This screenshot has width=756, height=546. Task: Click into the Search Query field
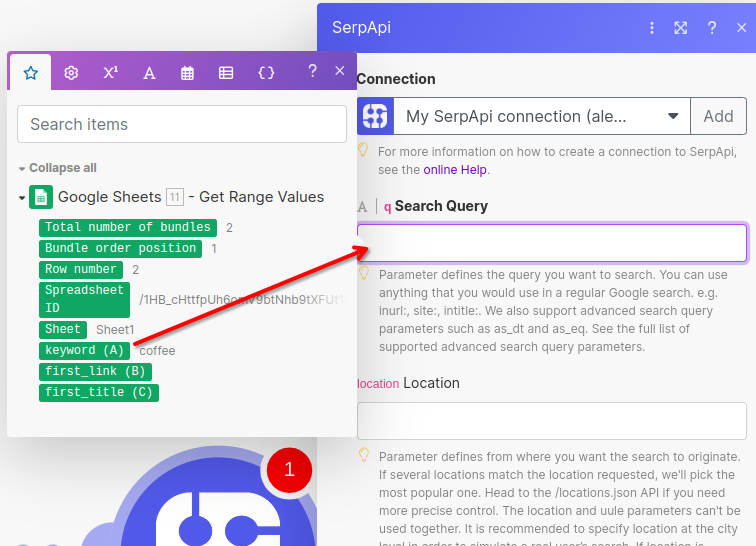[x=552, y=243]
